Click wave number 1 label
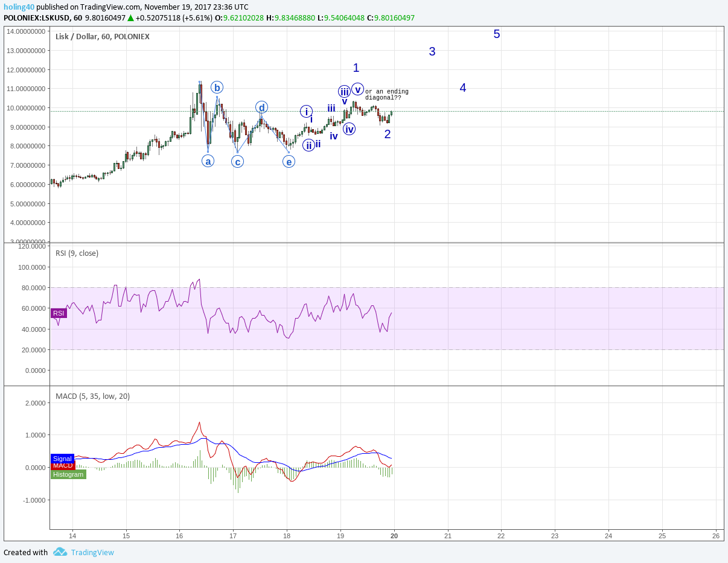Screen dimensions: 728x563 point(356,68)
